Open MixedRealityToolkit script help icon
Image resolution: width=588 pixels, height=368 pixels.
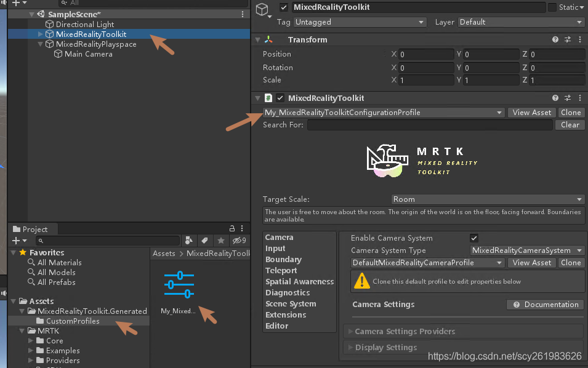click(x=555, y=98)
